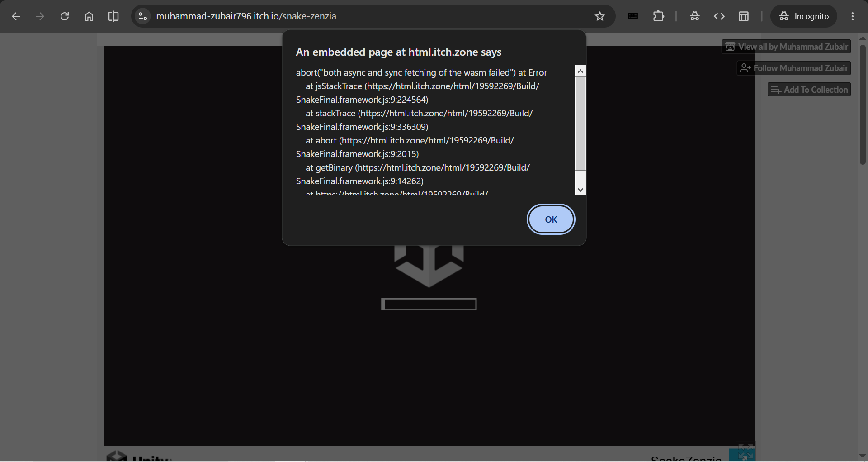This screenshot has width=868, height=462.
Task: Toggle the split view icon
Action: point(113,16)
